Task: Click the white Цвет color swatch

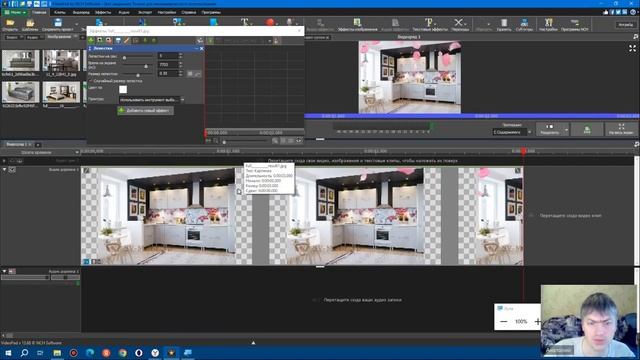Action: pos(123,89)
